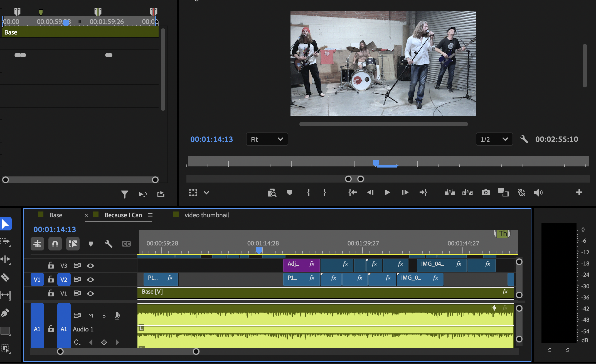Open Timeline Display Settings wrench
The image size is (596, 364).
click(108, 244)
